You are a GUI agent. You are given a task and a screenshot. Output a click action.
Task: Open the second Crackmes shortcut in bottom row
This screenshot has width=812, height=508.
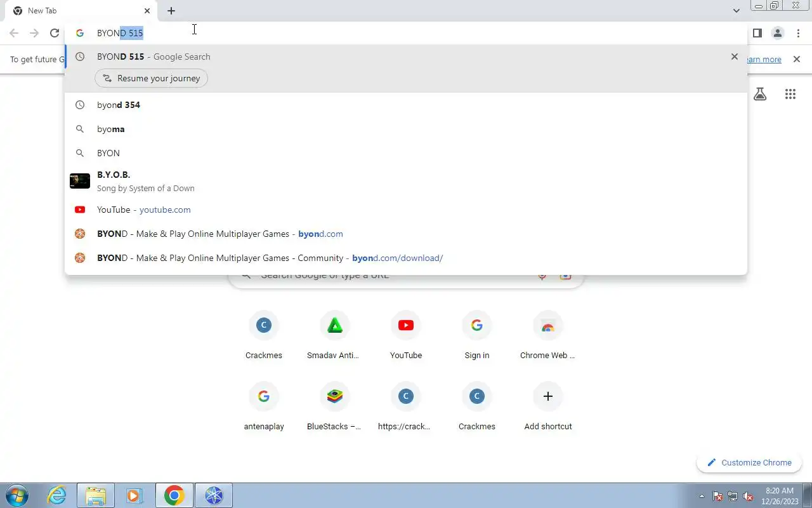477,408
